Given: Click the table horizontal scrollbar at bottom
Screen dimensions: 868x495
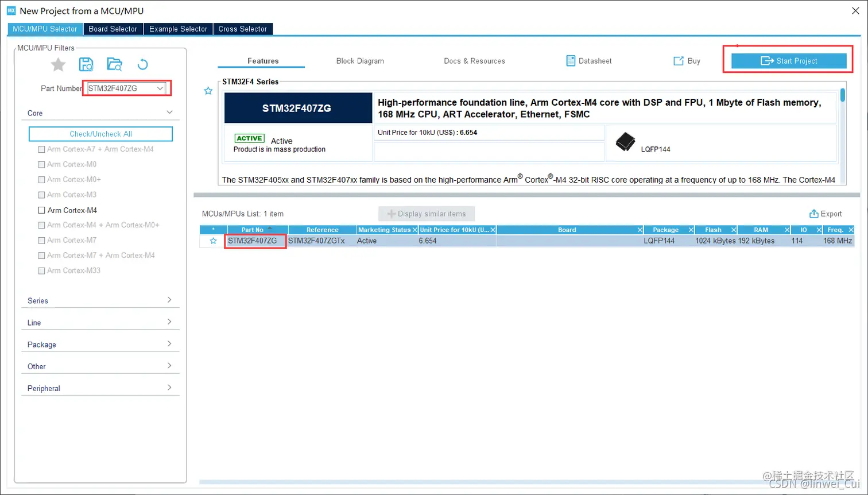Looking at the screenshot, I should (x=526, y=482).
